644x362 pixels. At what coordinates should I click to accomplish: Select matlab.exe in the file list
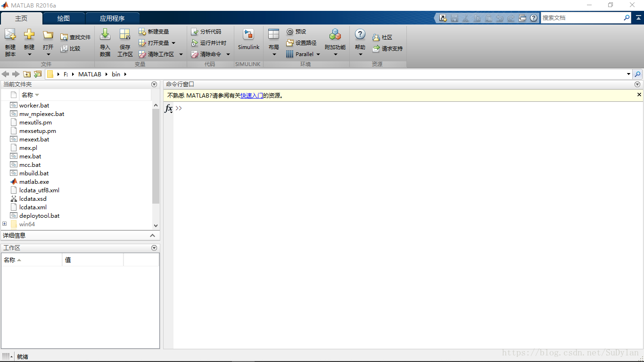(x=34, y=182)
